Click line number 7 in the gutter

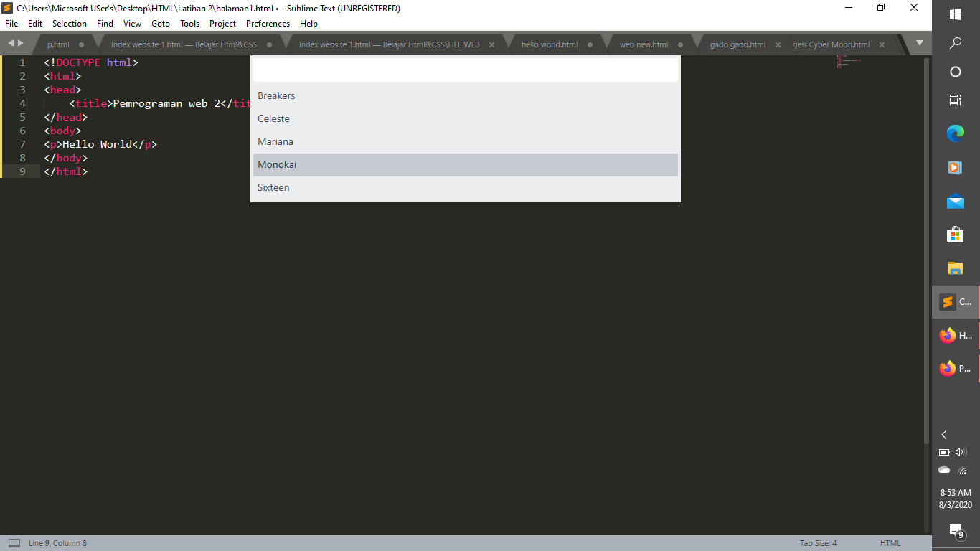click(22, 144)
